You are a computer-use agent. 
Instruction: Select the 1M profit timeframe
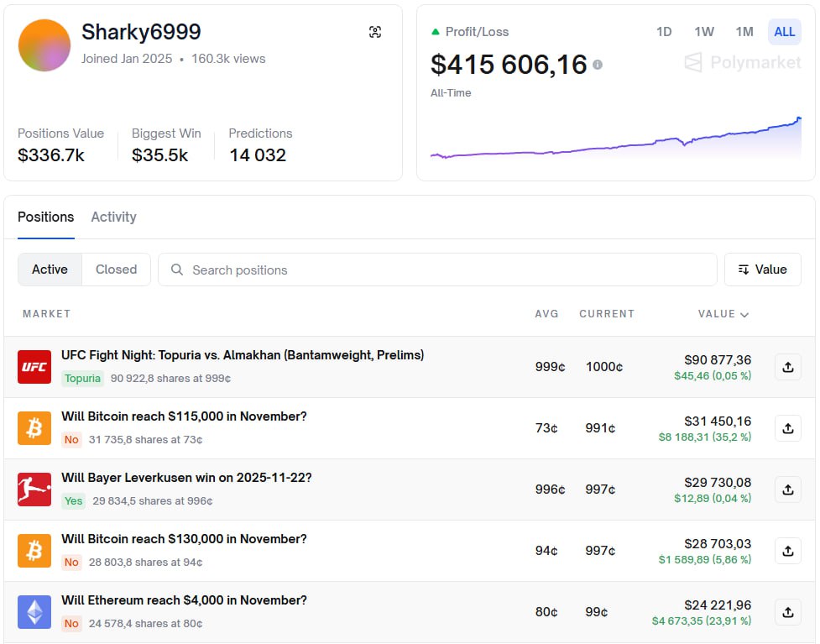[x=744, y=32]
